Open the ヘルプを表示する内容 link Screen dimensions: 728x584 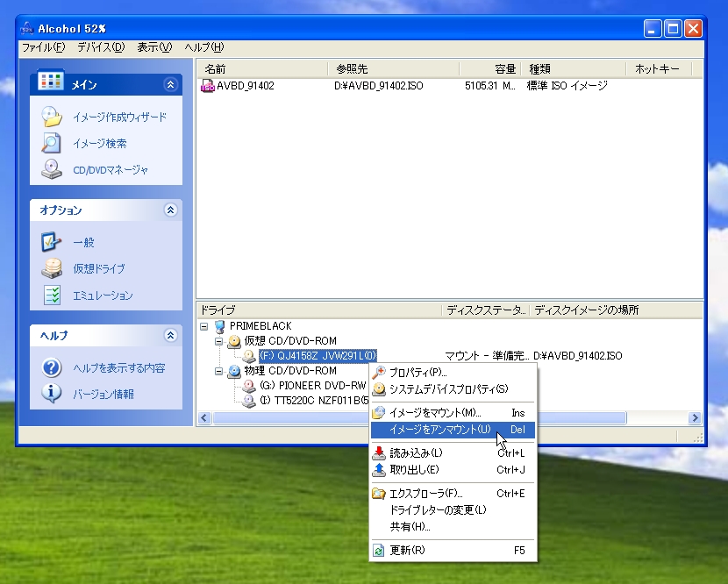coord(119,368)
